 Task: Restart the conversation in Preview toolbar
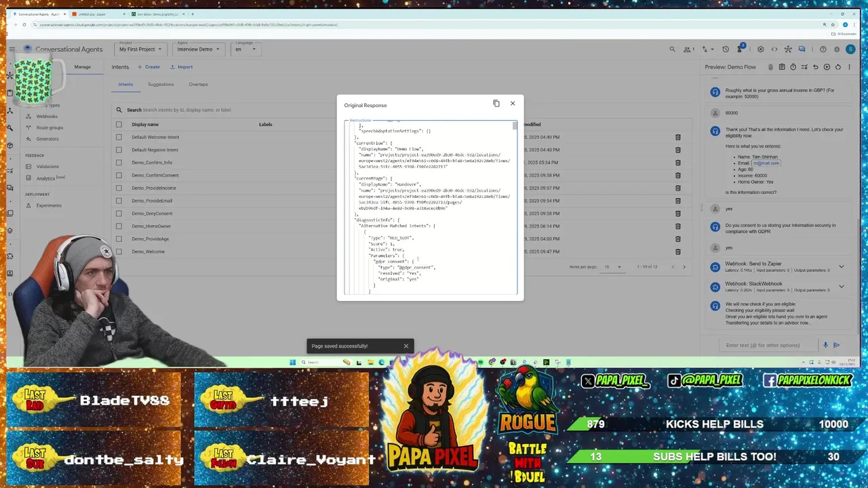838,67
